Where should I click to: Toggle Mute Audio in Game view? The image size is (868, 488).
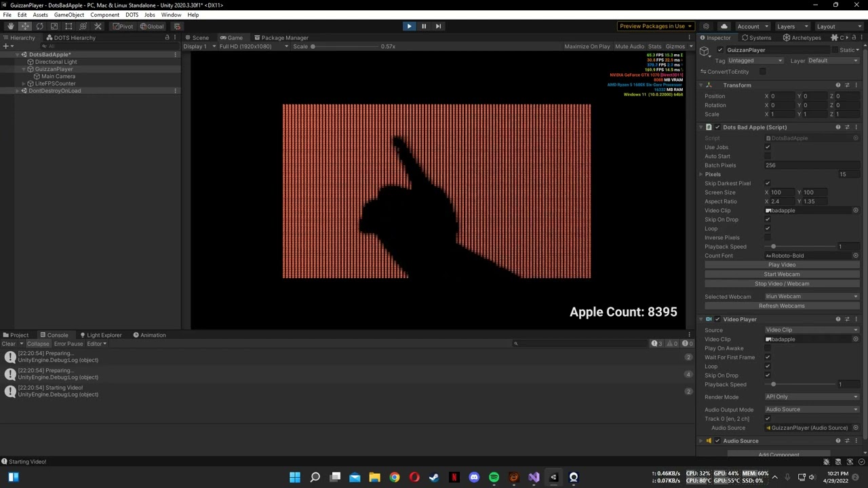click(629, 47)
